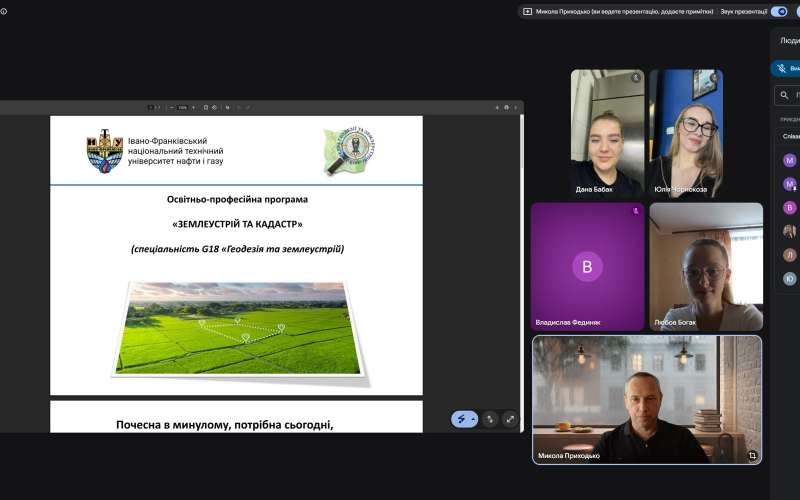Viewport: 800px width, 500px height.
Task: Select Любов Богак video tile
Action: coord(706,266)
